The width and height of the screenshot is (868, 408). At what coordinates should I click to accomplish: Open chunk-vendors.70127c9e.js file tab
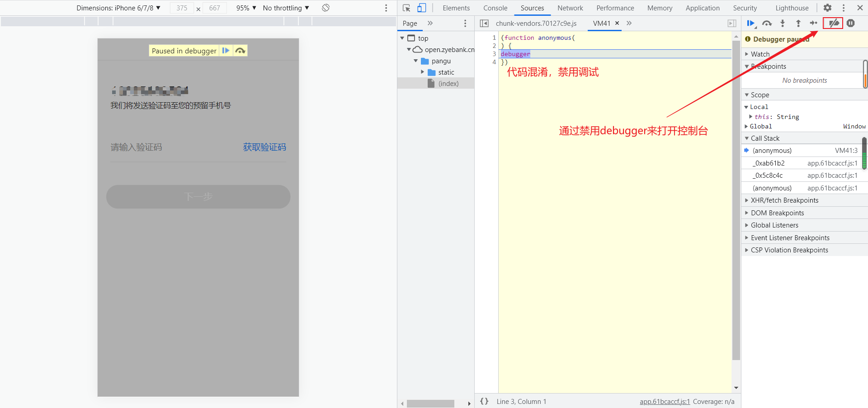[536, 24]
